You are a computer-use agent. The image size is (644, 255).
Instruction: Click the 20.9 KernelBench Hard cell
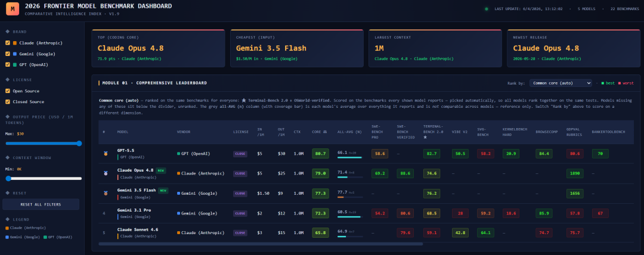pyautogui.click(x=510, y=154)
